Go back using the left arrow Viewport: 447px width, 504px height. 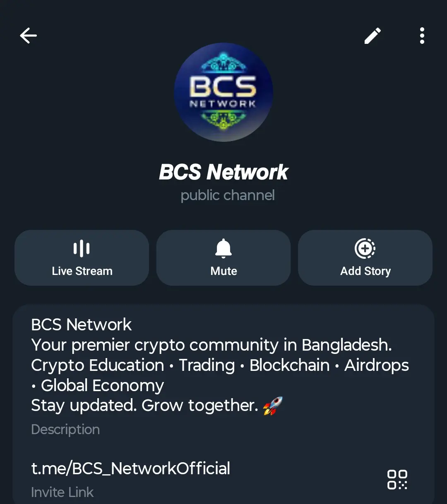point(28,36)
